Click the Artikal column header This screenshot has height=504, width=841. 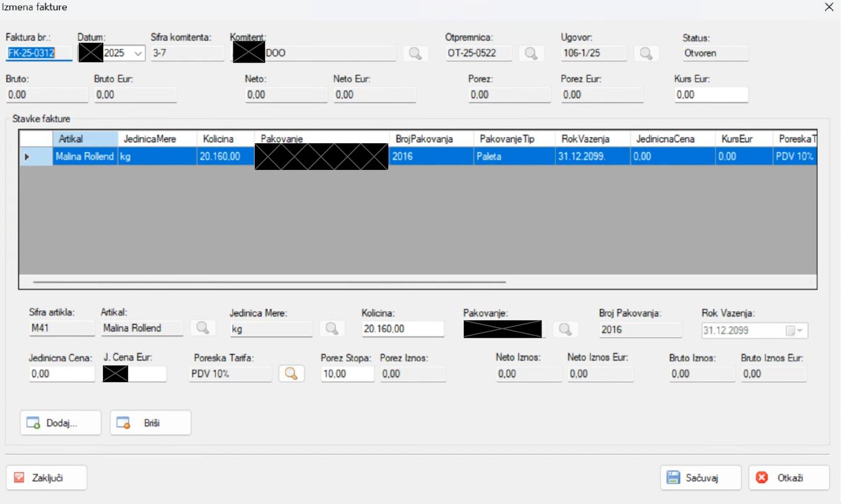(85, 139)
